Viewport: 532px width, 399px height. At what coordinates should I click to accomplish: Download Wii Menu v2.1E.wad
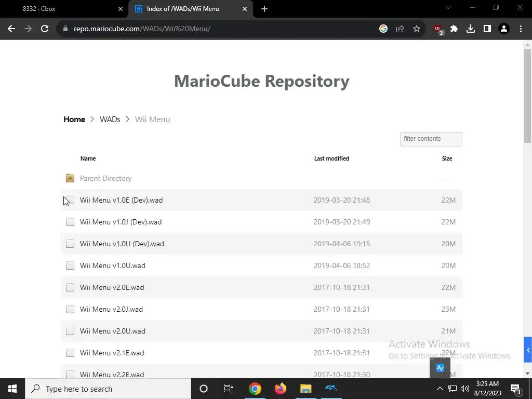(x=112, y=353)
